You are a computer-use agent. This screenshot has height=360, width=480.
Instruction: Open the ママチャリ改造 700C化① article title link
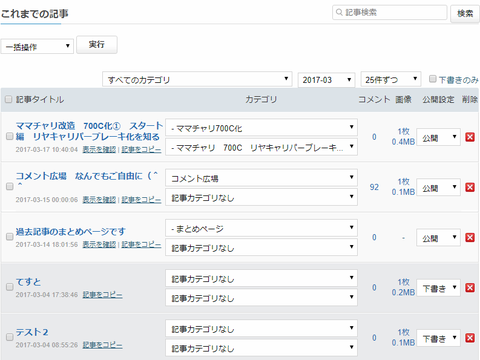pos(89,131)
